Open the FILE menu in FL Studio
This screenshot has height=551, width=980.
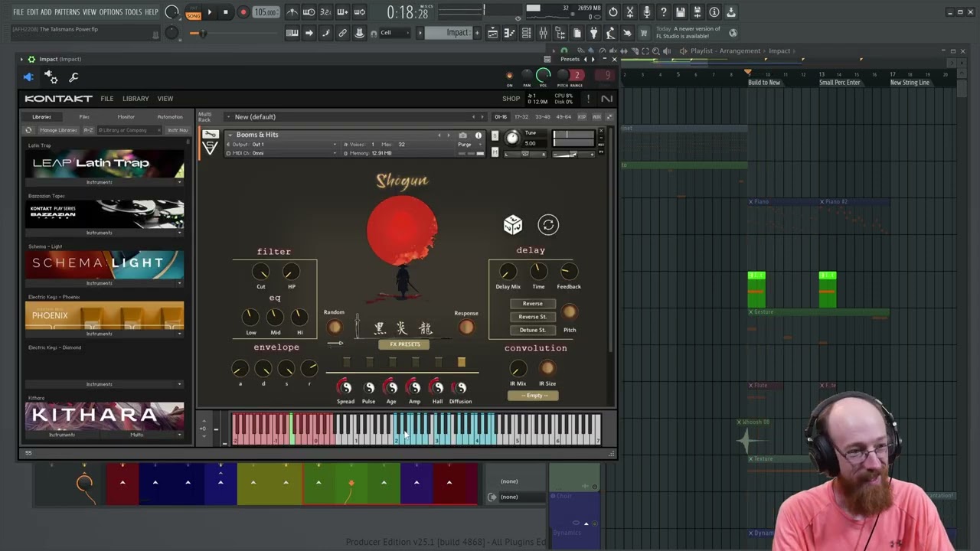[18, 12]
